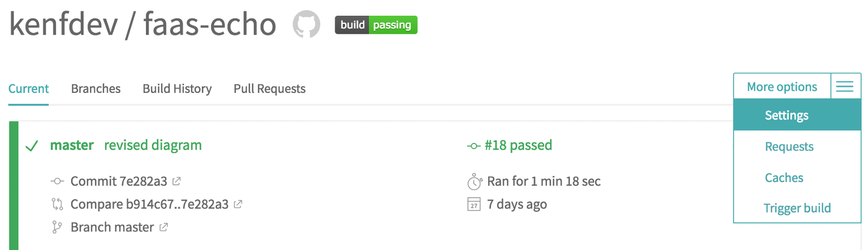Open the Build History tab
Viewport: 868px width, 250px height.
[177, 89]
